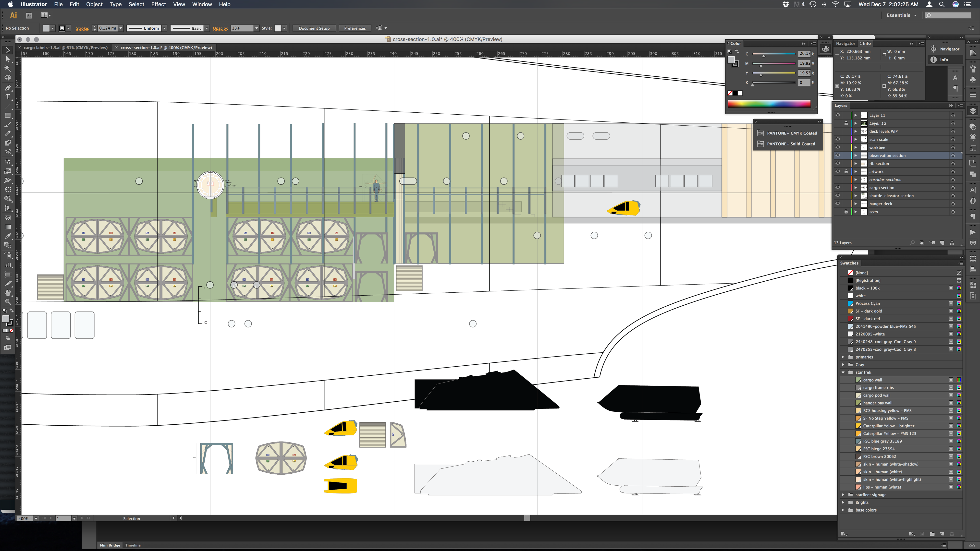Select the Magic Wand tool

[x=8, y=69]
